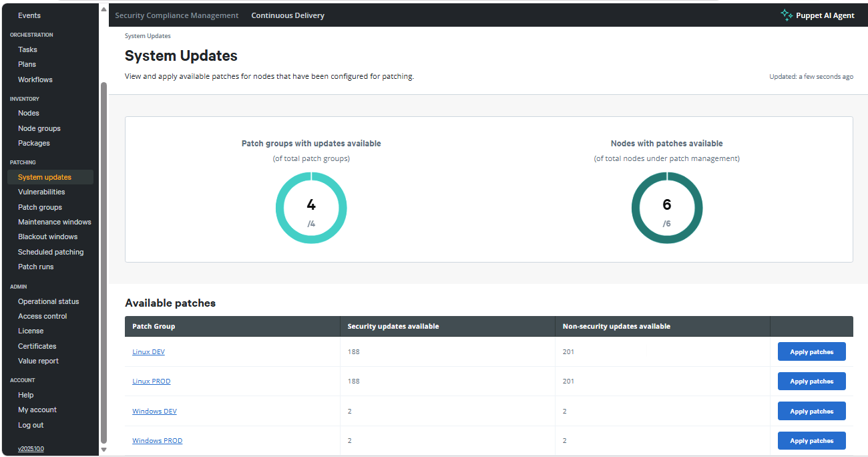The image size is (868, 457).
Task: Click the sidebar scrollbar down arrow
Action: [x=103, y=450]
